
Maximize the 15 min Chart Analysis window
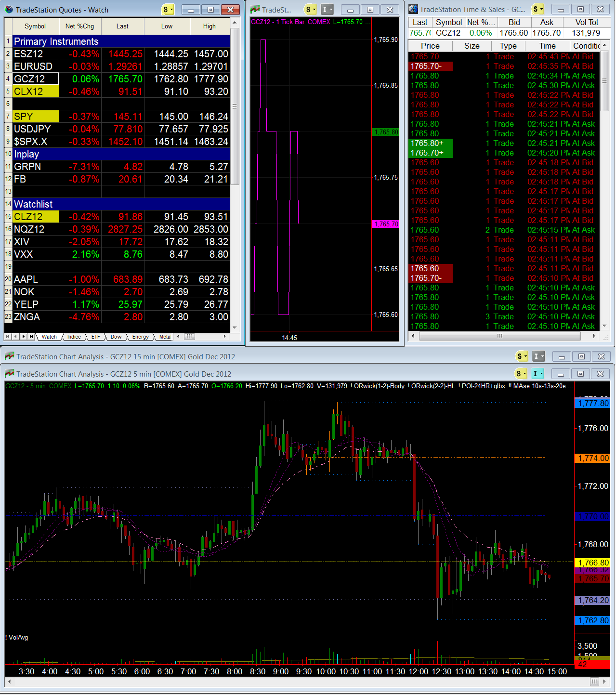tap(581, 356)
